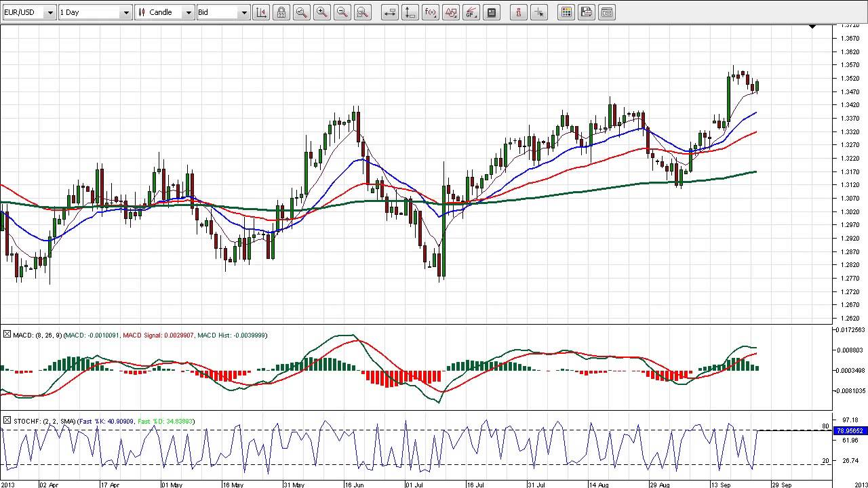Viewport: 868px width, 488px height.
Task: Close the STOCHF indicator panel box
Action: tap(7, 421)
